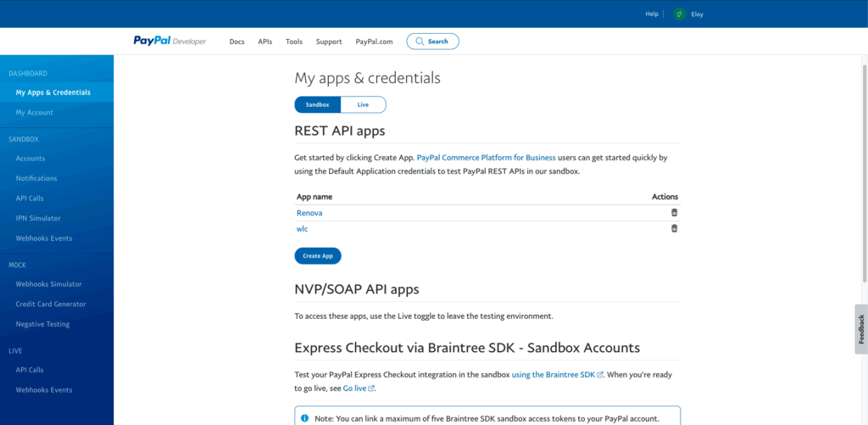Screen dimensions: 868x425
Task: Click the SANDBOX sidebar heading
Action: (24, 139)
